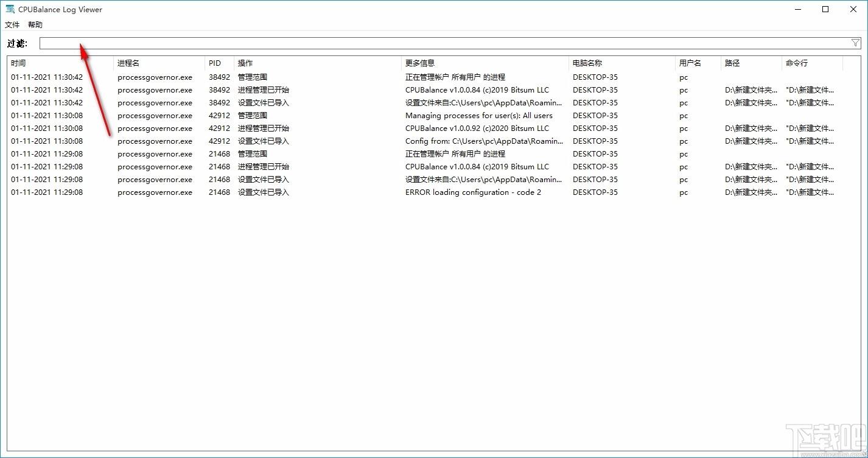This screenshot has height=458, width=868.
Task: Click processgovernor.exe in the ERROR loading row
Action: (155, 192)
